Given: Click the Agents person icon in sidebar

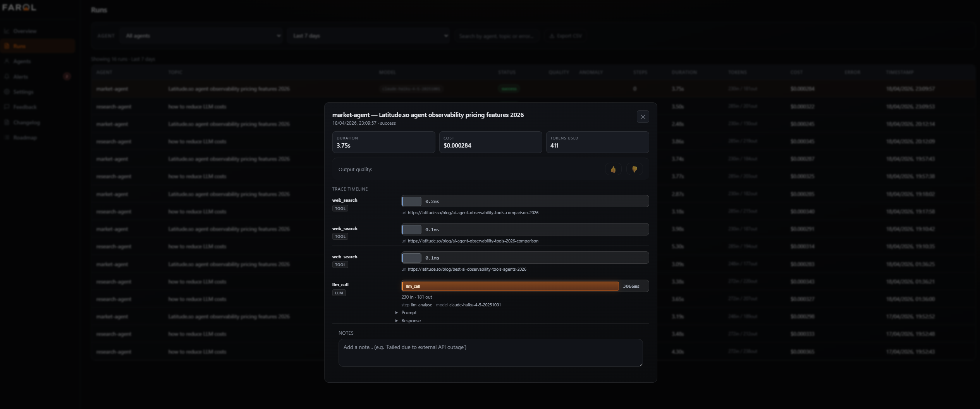Looking at the screenshot, I should click(7, 61).
